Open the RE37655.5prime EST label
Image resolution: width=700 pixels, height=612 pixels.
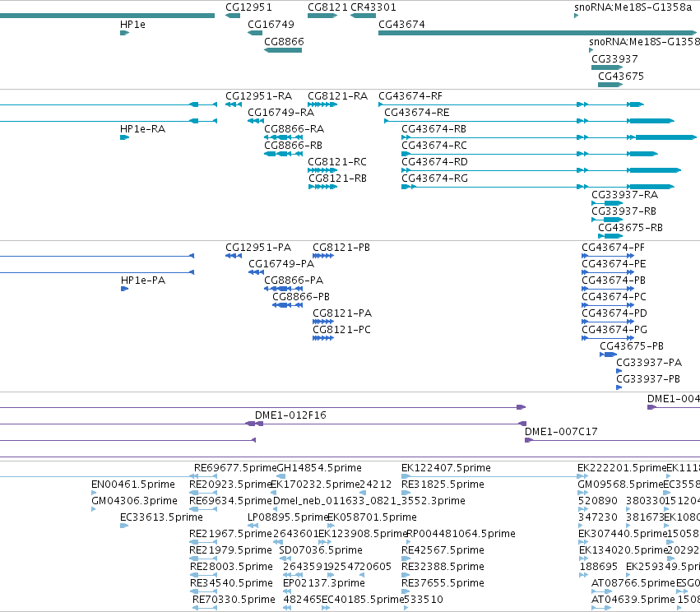[x=443, y=583]
